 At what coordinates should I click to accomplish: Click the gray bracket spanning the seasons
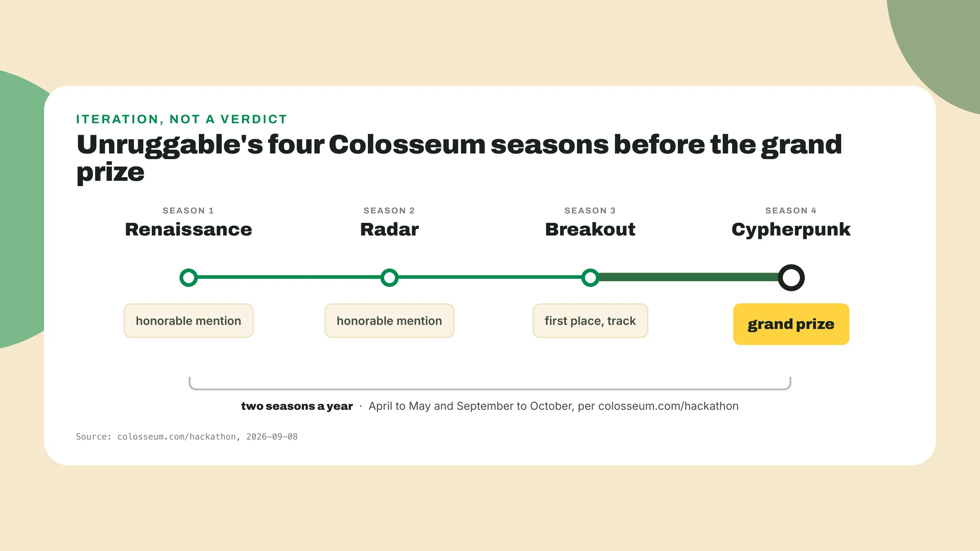(x=490, y=383)
